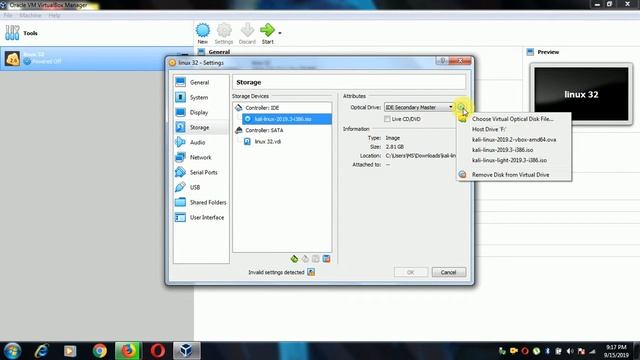Click the add controller icon below storage tree
Viewport: 640px width, 360px height.
pos(294,259)
